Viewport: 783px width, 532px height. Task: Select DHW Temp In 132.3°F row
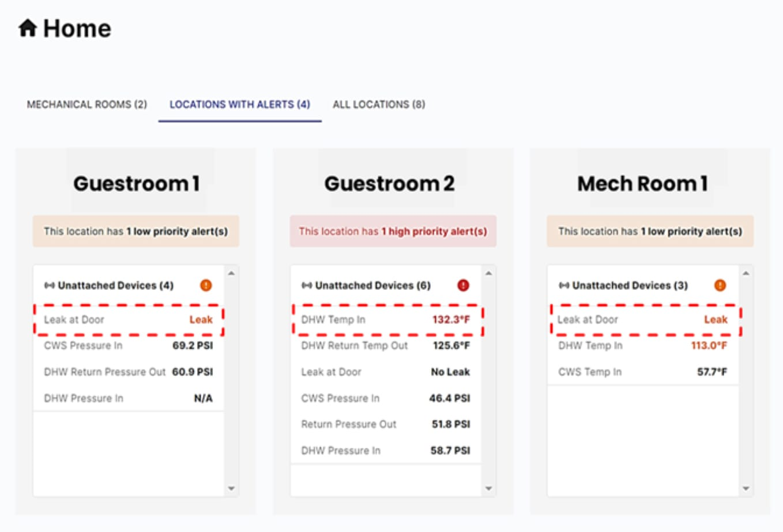click(386, 320)
